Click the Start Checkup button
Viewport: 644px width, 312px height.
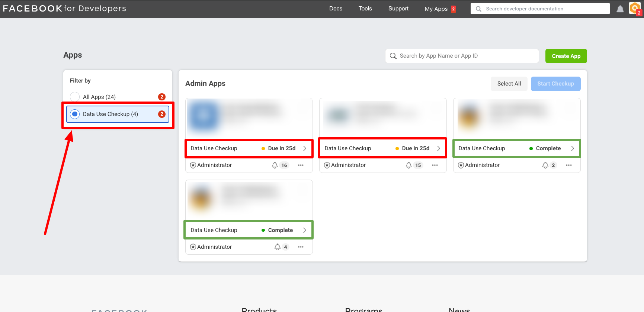point(556,84)
